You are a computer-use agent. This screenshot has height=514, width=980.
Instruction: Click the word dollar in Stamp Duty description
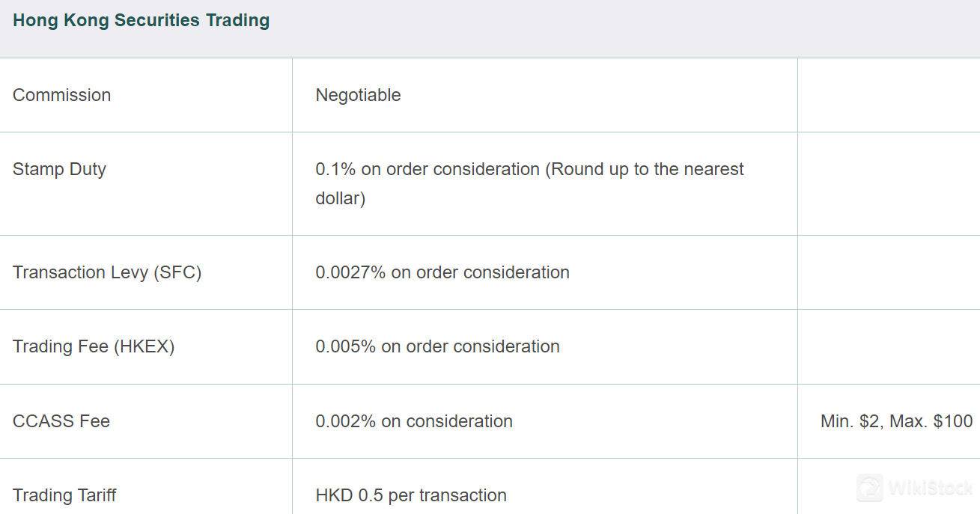coord(338,199)
